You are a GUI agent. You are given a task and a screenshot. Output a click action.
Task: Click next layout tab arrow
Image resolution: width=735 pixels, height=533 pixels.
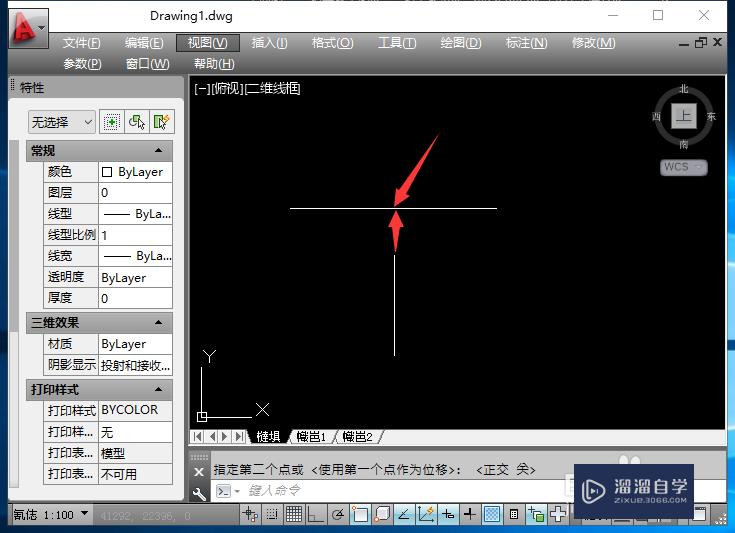click(225, 437)
